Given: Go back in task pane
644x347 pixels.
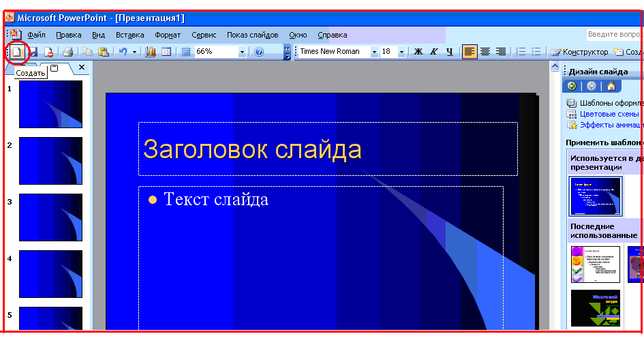Looking at the screenshot, I should point(572,86).
